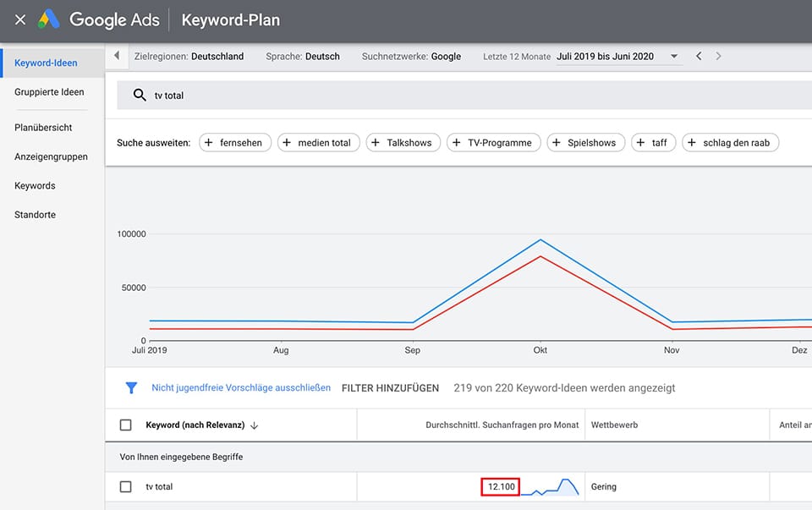Click 'Nicht jugendfreie Vorschläge ausschließen' link
Viewport: 812px width, 510px height.
(x=241, y=388)
